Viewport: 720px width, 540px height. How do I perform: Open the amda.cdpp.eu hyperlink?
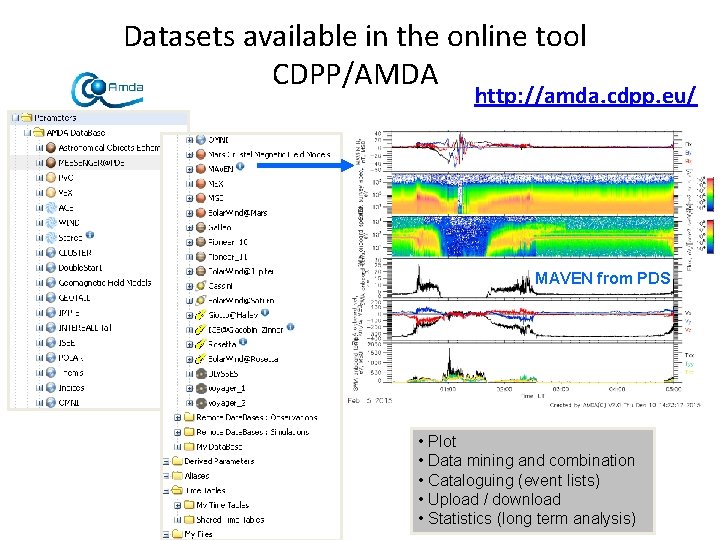(585, 96)
